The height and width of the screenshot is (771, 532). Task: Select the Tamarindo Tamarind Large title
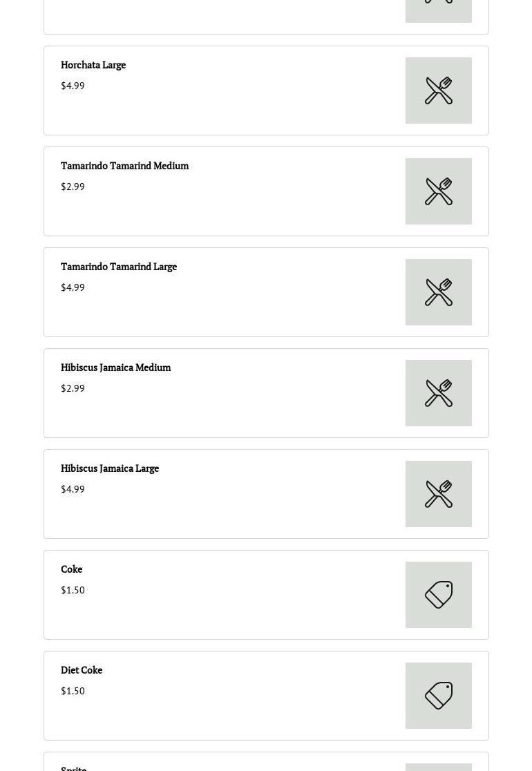119,267
